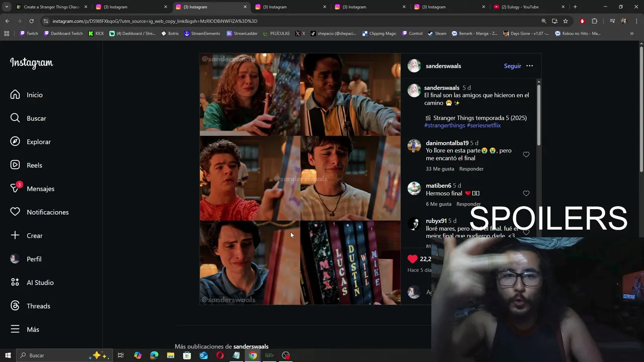644x362 pixels.
Task: Open Windows Start menu
Action: click(x=8, y=355)
